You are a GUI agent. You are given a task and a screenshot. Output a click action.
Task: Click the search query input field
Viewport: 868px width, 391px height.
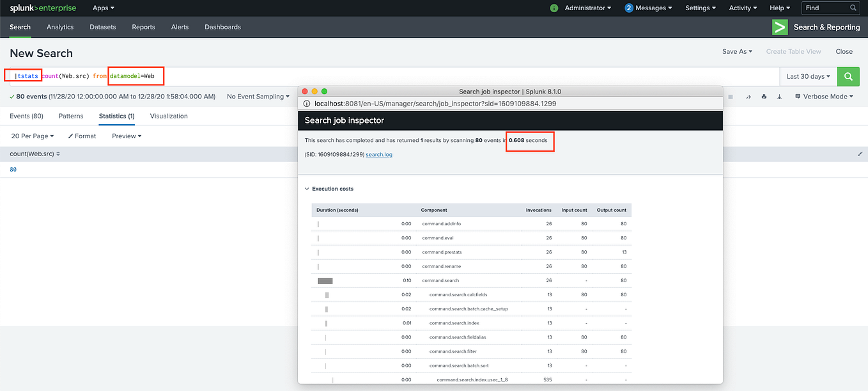(384, 76)
